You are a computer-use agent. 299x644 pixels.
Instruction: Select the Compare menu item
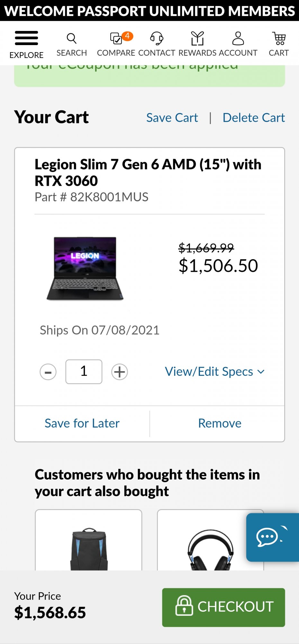point(116,43)
